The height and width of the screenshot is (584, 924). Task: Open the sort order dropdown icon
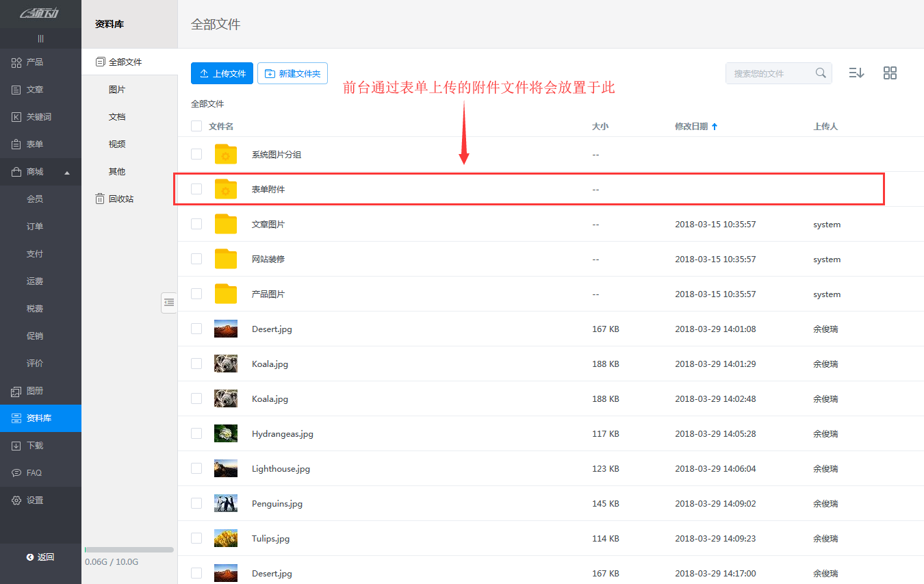(856, 73)
